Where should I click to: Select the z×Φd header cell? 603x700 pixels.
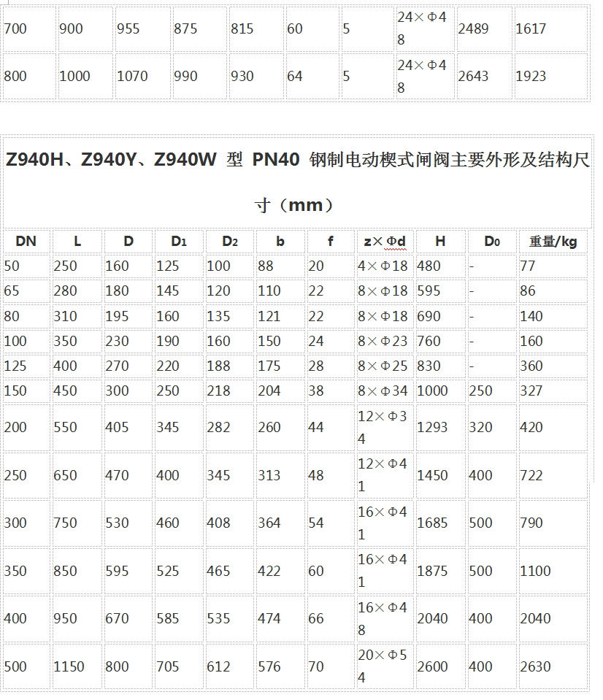384,242
